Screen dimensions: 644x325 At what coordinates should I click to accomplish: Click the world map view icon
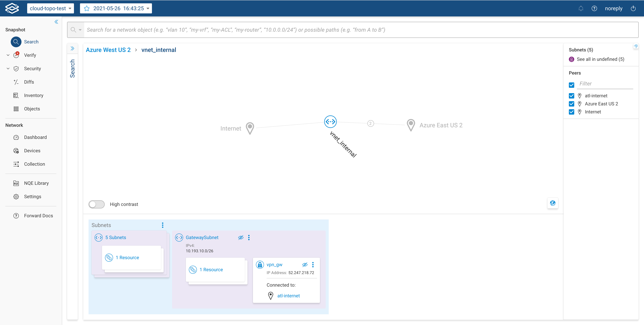[x=553, y=203]
